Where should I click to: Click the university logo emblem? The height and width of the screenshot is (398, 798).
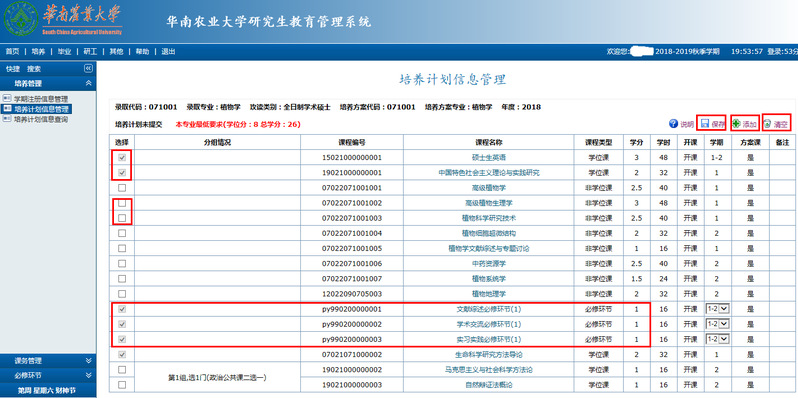(21, 19)
